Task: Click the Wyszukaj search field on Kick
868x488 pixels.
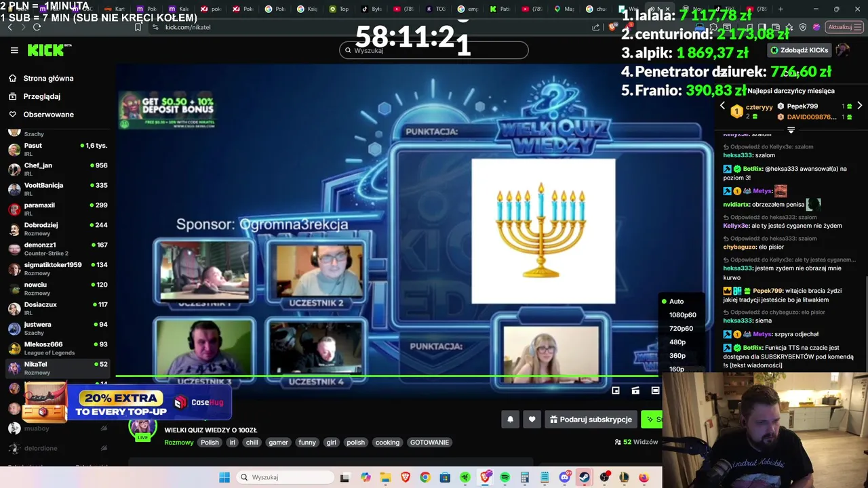Action: (x=434, y=50)
